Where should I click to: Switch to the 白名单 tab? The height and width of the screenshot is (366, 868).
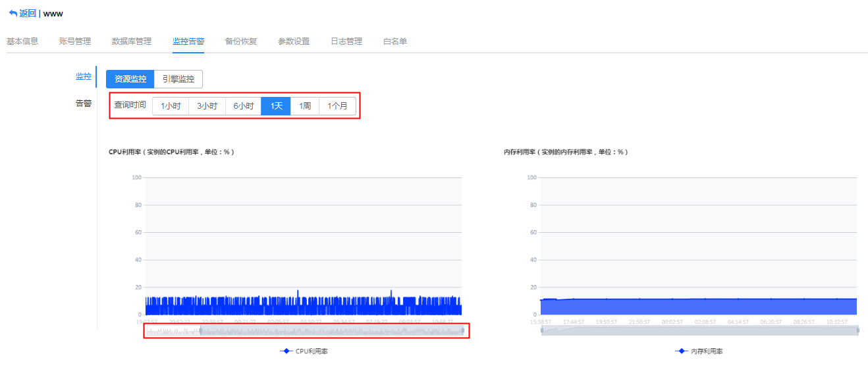(x=395, y=42)
